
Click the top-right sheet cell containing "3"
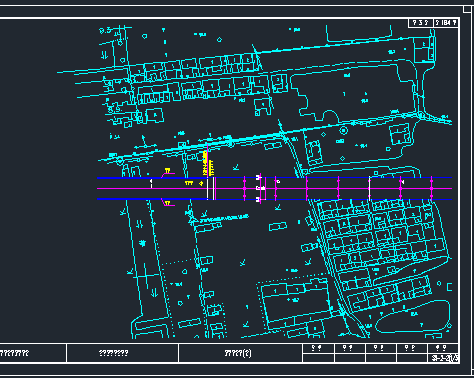421,23
